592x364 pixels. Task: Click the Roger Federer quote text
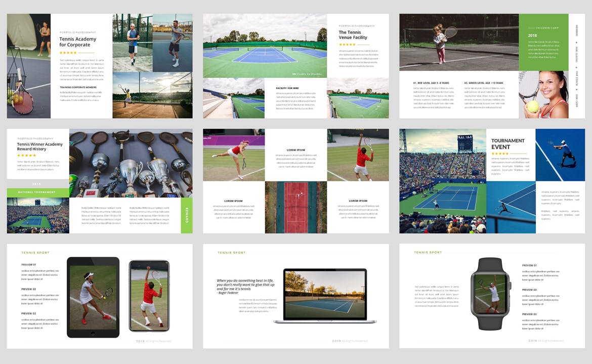pyautogui.click(x=245, y=286)
